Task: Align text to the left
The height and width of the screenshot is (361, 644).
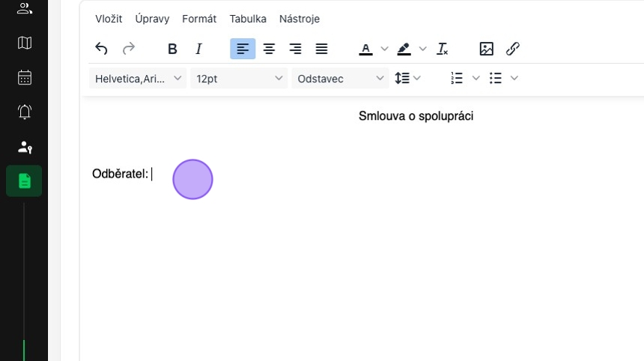Action: [243, 49]
